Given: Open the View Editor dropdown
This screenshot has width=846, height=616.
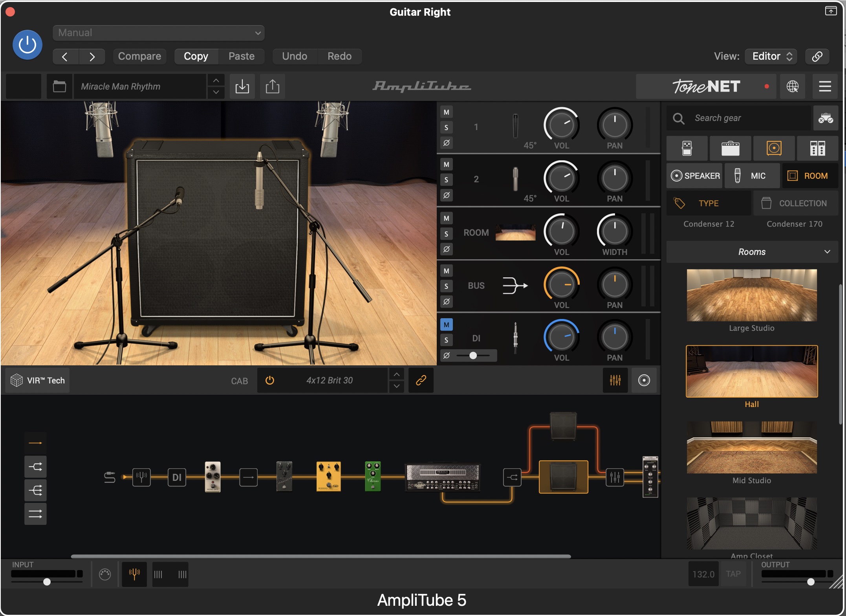Looking at the screenshot, I should [771, 57].
